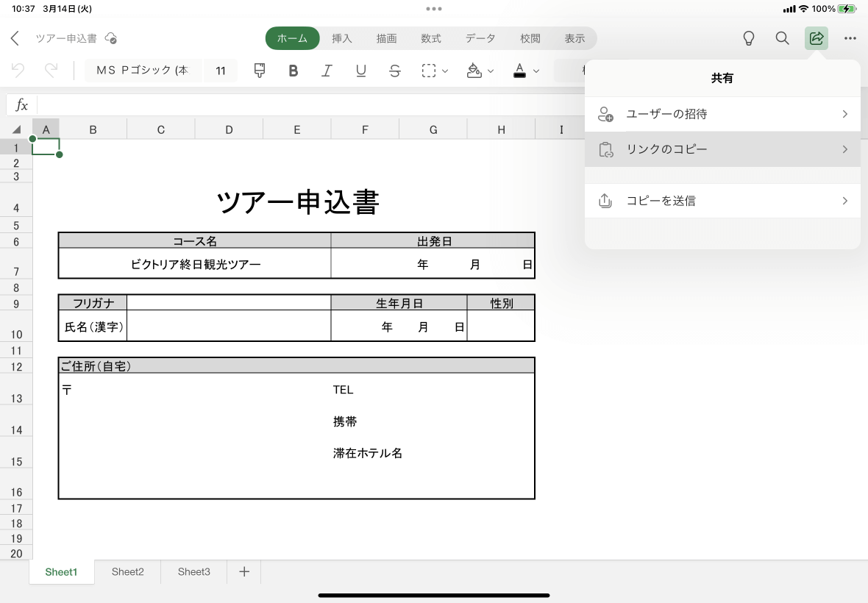Select column G header
The height and width of the screenshot is (603, 868).
point(433,129)
